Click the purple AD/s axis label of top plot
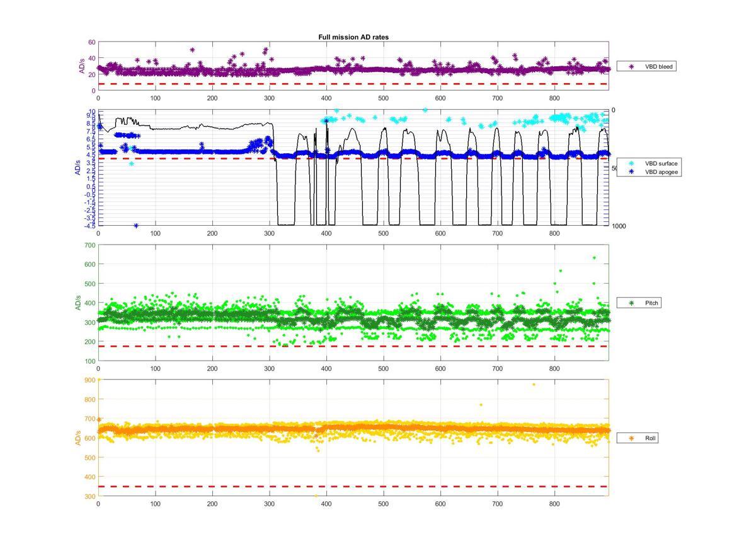756x558 pixels. click(x=82, y=66)
